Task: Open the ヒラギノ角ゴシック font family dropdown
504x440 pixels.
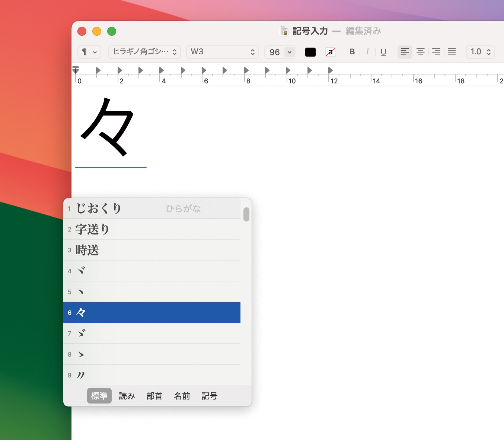Action: pyautogui.click(x=144, y=52)
